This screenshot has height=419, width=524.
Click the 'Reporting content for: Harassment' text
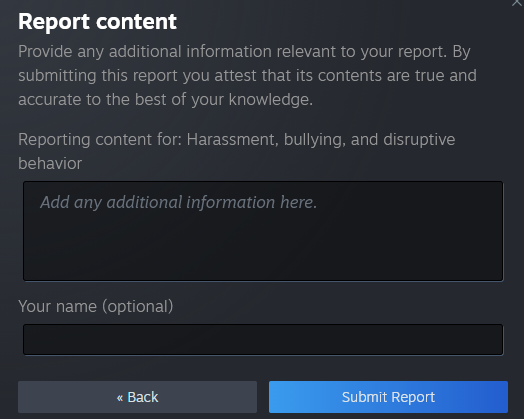237,151
